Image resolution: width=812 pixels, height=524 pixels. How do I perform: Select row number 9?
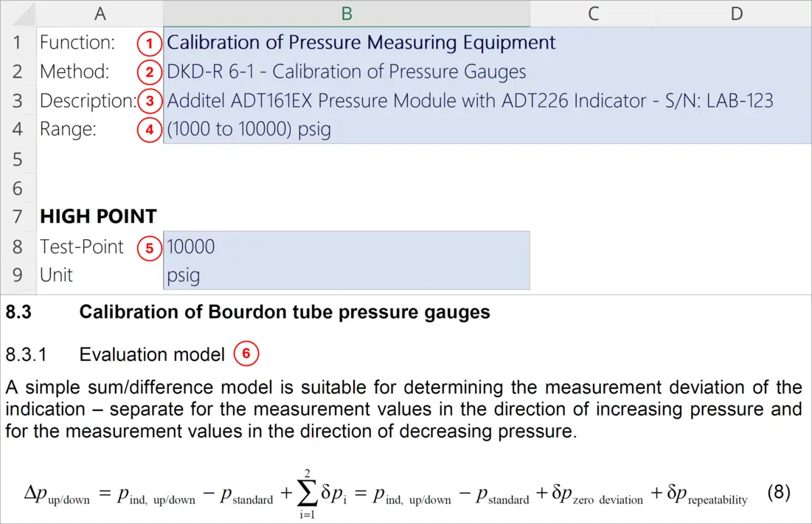click(18, 275)
